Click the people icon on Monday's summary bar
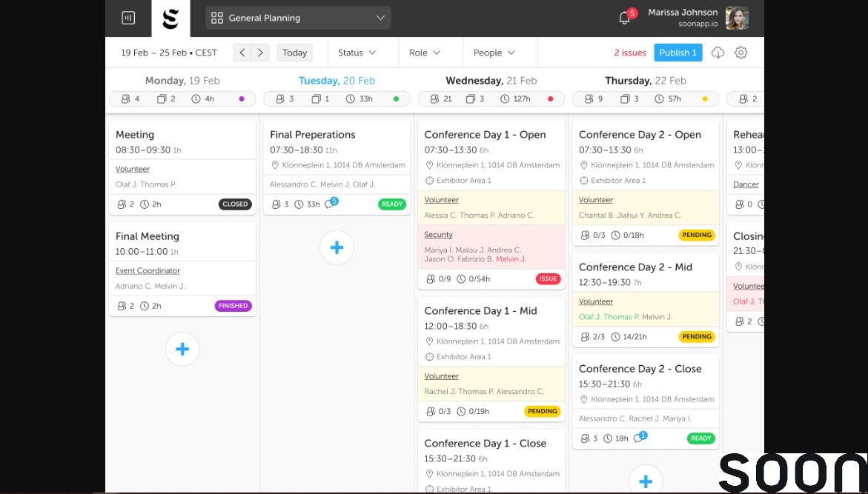This screenshot has height=494, width=868. pos(126,99)
